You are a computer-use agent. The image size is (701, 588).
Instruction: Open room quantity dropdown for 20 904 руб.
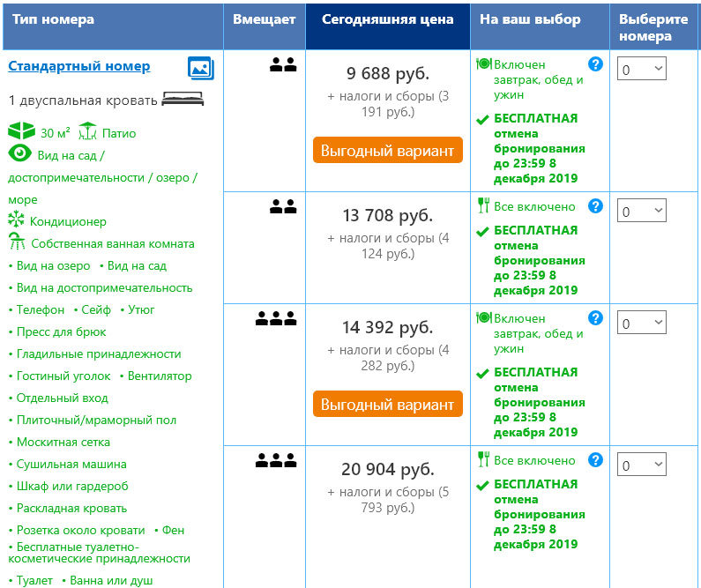[x=641, y=465]
